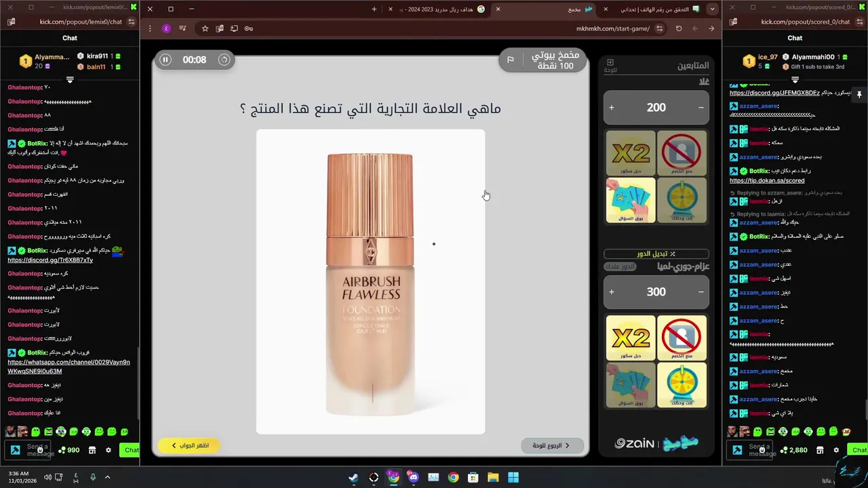Open the tab search dropdown arrow
This screenshot has height=488, width=868.
tap(712, 9)
